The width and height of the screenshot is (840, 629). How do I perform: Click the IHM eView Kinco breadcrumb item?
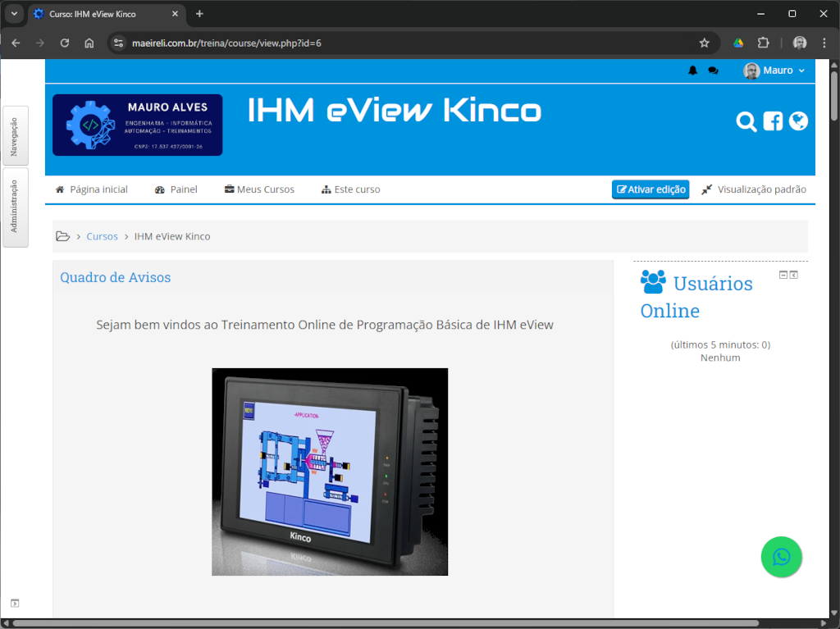tap(172, 236)
